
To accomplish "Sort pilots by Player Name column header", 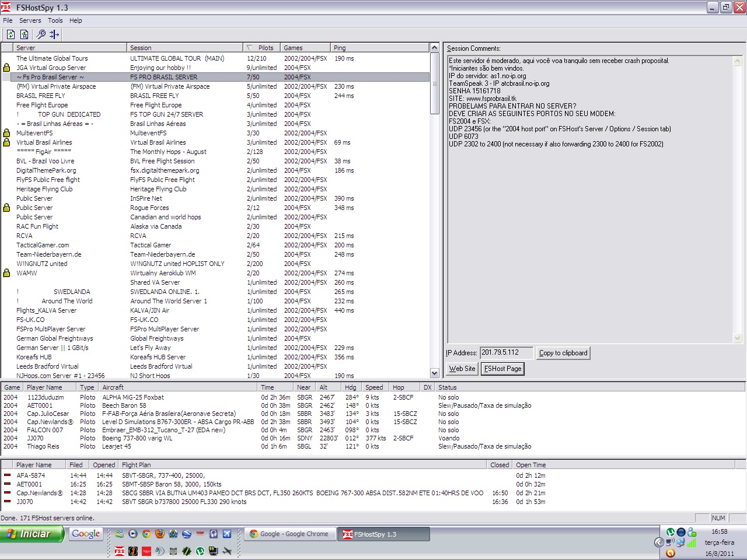I will click(50, 387).
